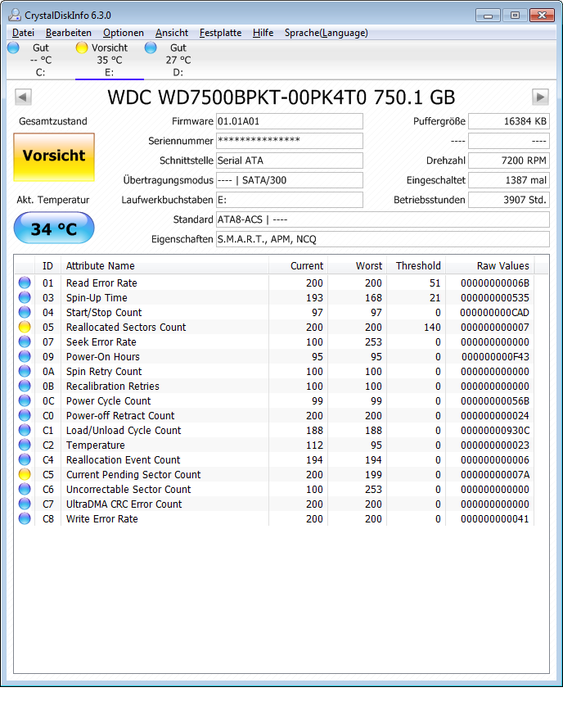
Task: Click the Worst column header
Action: 357,266
